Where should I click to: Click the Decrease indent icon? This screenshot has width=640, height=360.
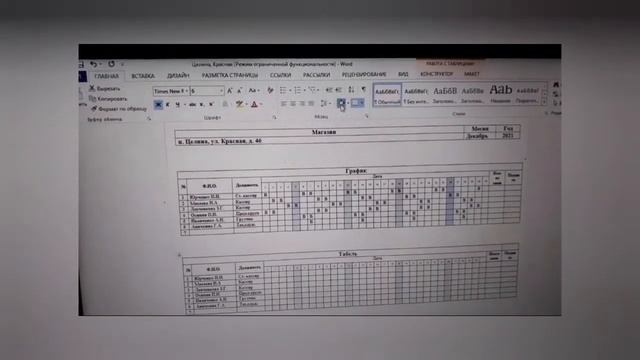(x=329, y=90)
